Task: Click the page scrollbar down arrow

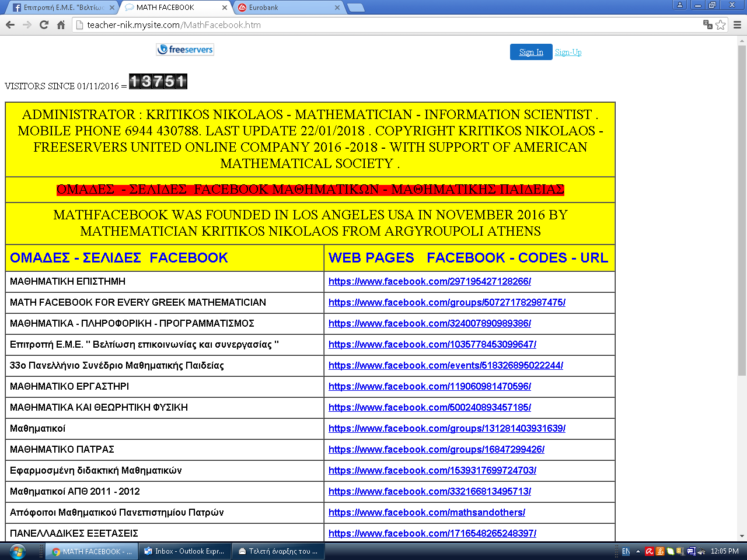Action: click(x=742, y=535)
